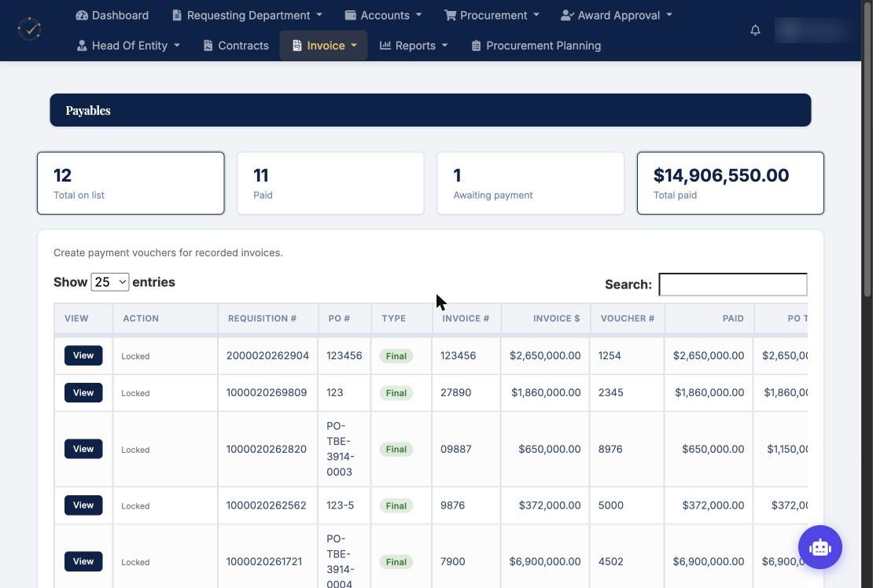Click the page vertical scrollbar thumb

867,150
